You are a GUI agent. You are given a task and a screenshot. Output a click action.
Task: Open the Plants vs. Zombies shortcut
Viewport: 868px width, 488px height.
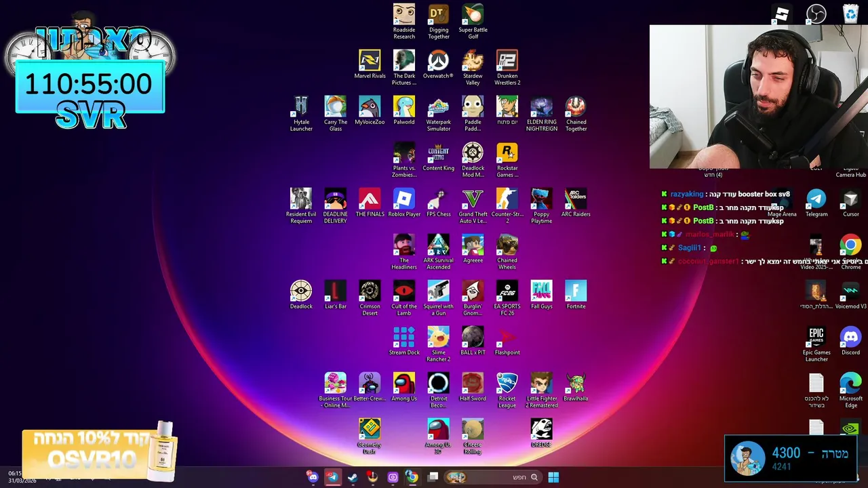point(404,160)
